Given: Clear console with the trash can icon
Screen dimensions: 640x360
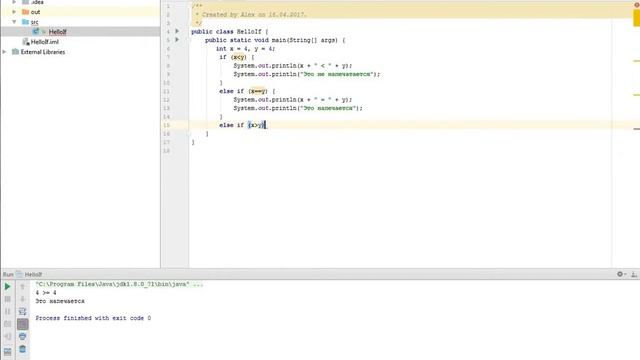Looking at the screenshot, I should click(22, 349).
